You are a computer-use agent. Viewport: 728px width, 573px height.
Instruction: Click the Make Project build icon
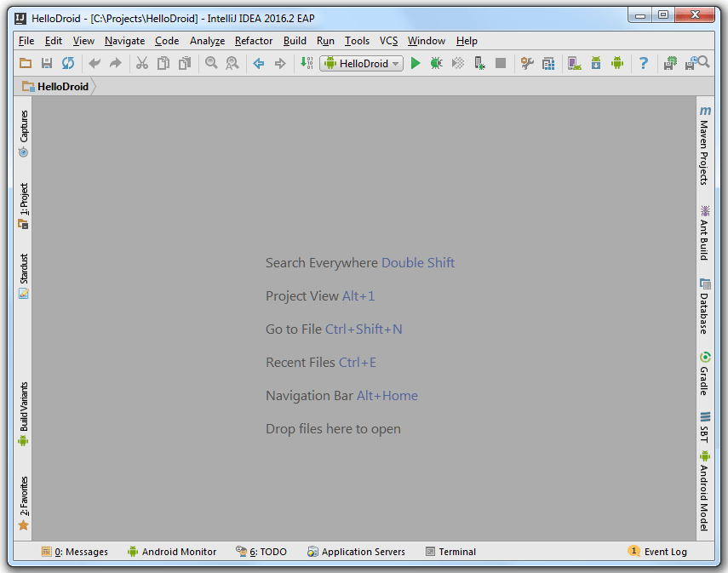(x=307, y=63)
